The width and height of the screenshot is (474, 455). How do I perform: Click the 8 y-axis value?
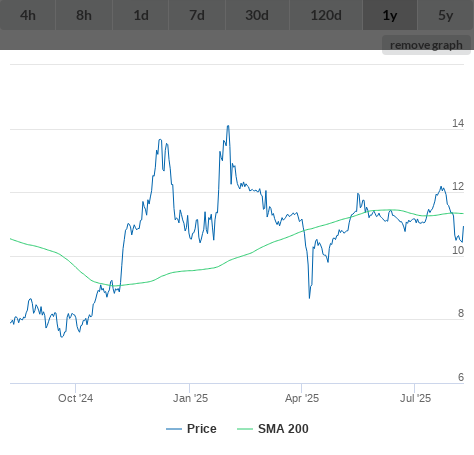pos(461,313)
